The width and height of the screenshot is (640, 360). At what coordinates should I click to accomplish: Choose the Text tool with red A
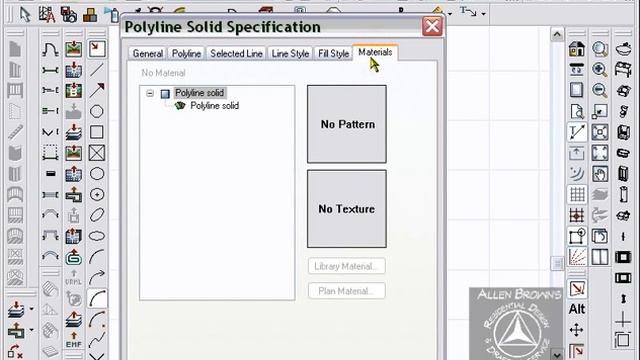47,15
